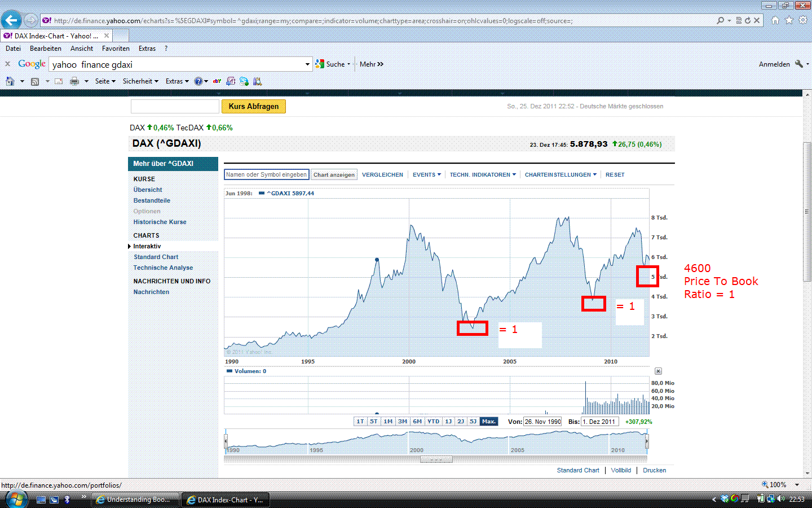This screenshot has height=508, width=812.
Task: Open the Favorites star icon
Action: (x=789, y=20)
